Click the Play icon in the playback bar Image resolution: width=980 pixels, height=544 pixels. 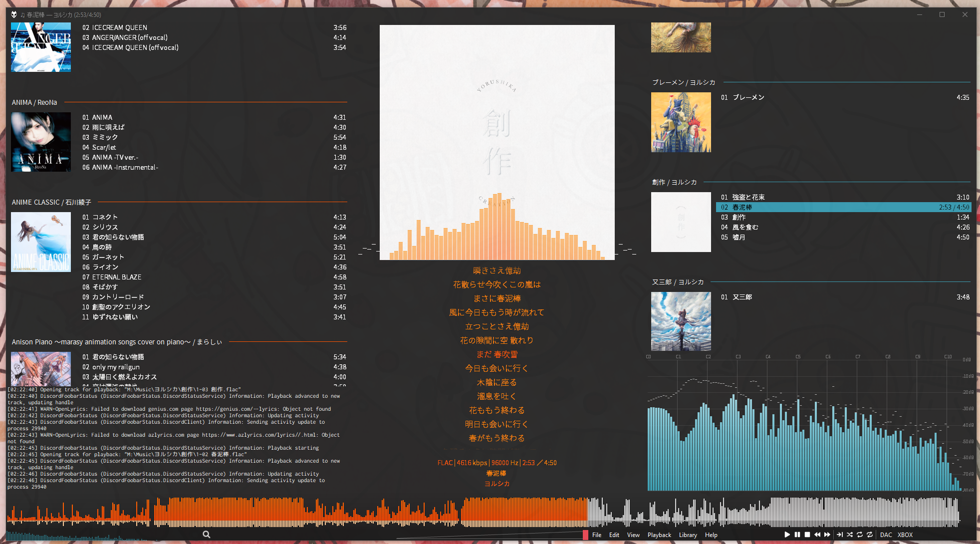point(787,535)
